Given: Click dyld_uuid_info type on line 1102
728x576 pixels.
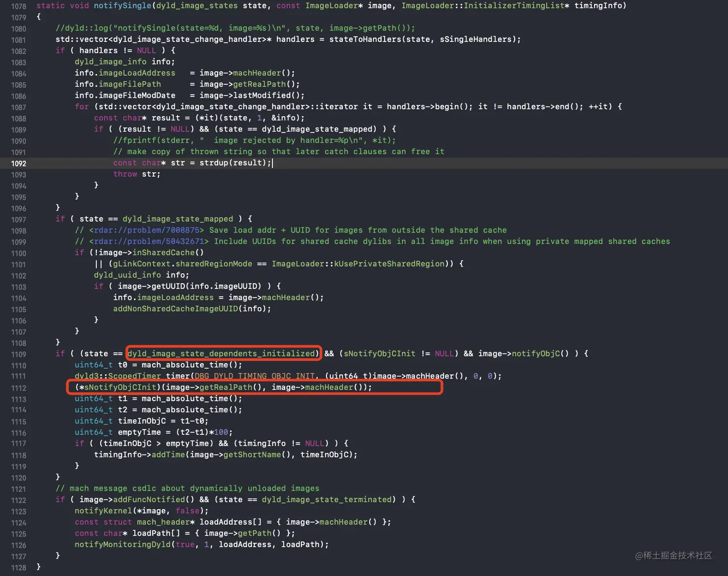Looking at the screenshot, I should (127, 275).
